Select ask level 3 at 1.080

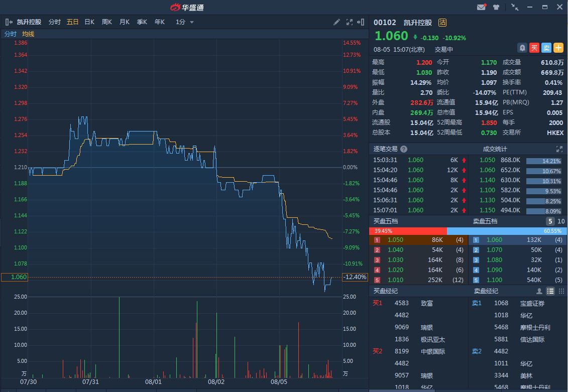pos(518,260)
